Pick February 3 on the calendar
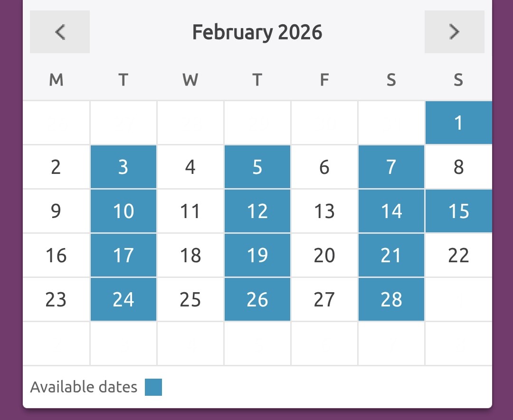513x420 pixels. [x=123, y=167]
